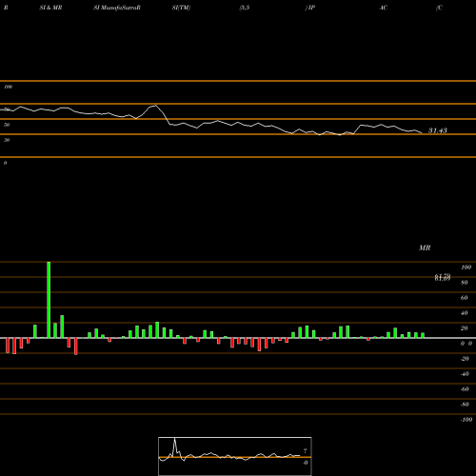The image size is (476, 476).
Task: Click the 'AC' header text
Action: pos(384,8)
